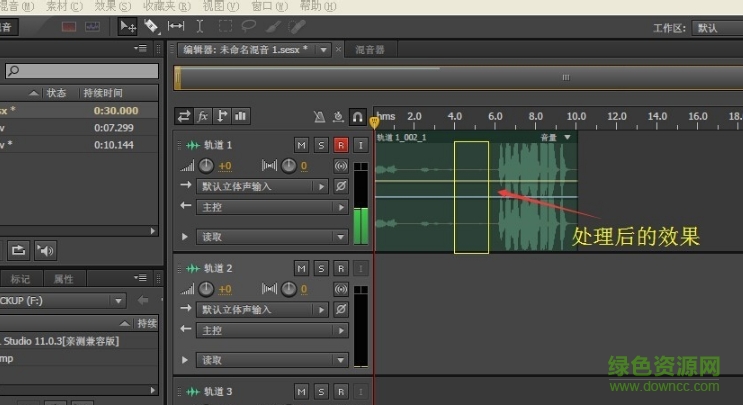Toggle snapping magnet icon above timeline

point(357,116)
